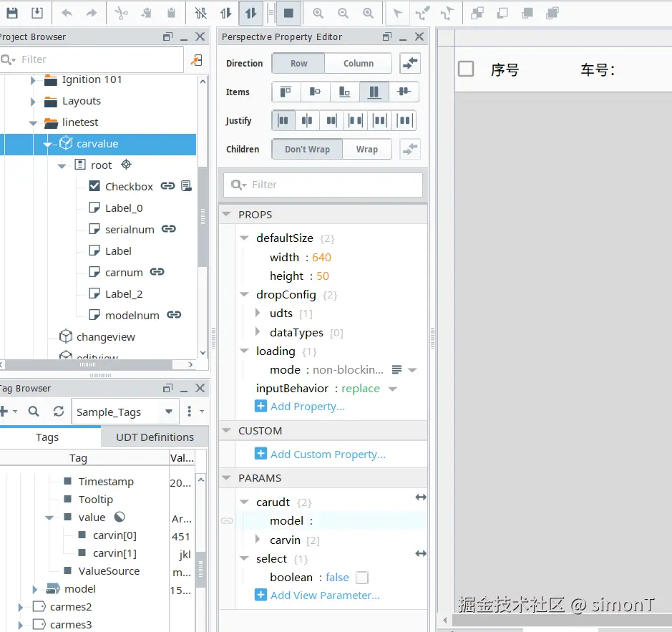The height and width of the screenshot is (632, 672).
Task: Select Row direction
Action: click(x=298, y=64)
